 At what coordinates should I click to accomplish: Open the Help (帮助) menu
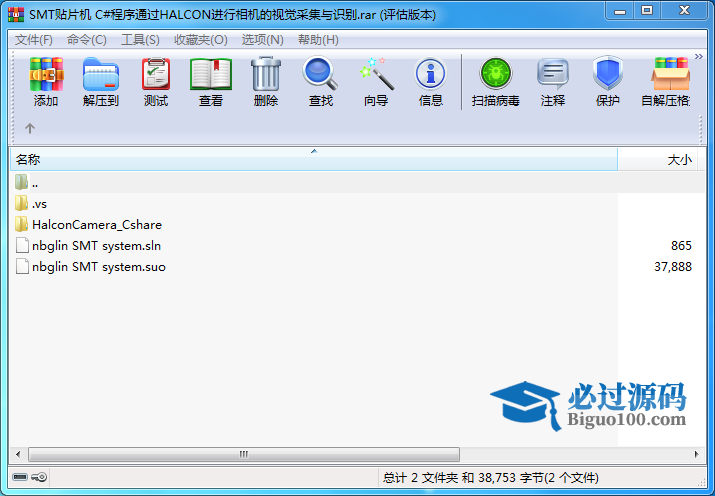pos(318,40)
